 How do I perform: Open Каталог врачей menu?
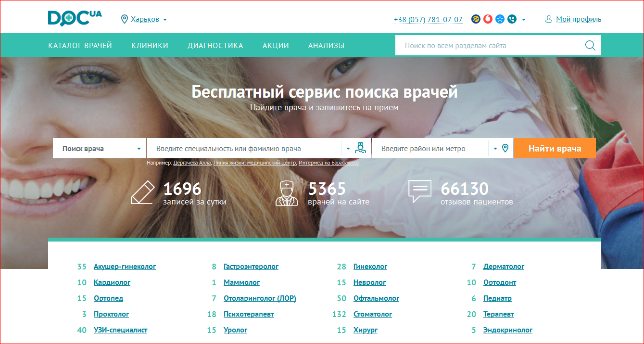point(80,46)
